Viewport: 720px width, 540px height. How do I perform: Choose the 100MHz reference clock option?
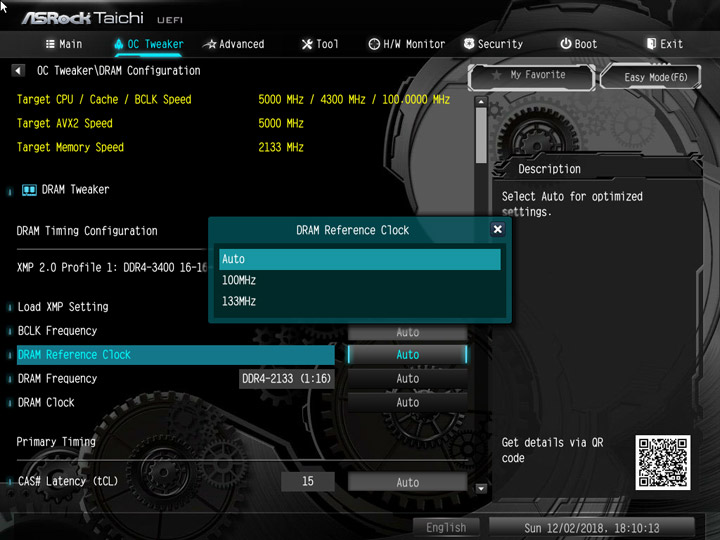tap(360, 280)
